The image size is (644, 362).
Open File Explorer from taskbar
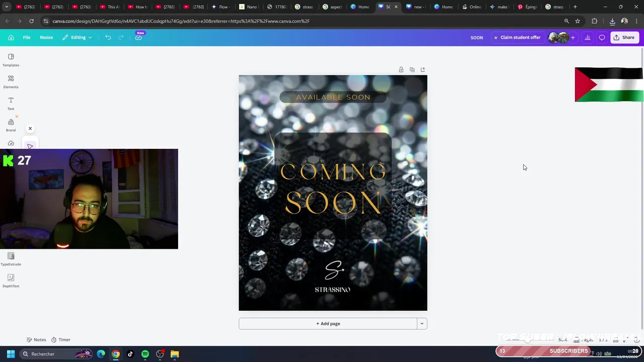(x=175, y=354)
